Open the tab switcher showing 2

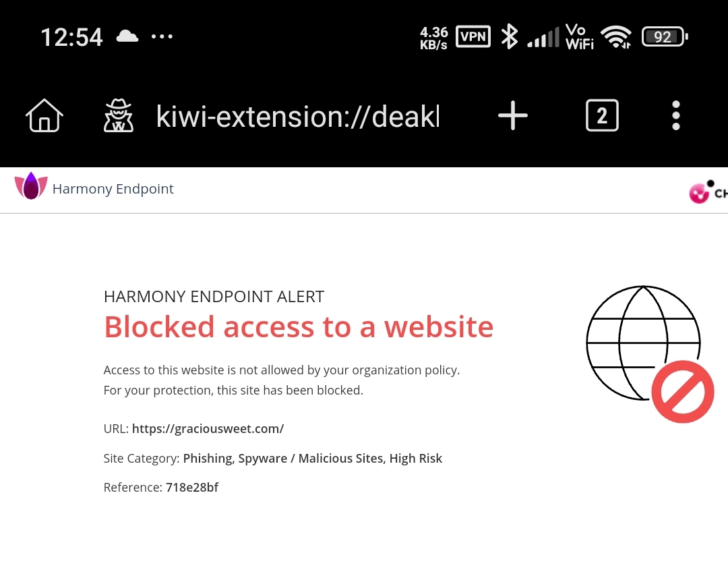coord(602,115)
